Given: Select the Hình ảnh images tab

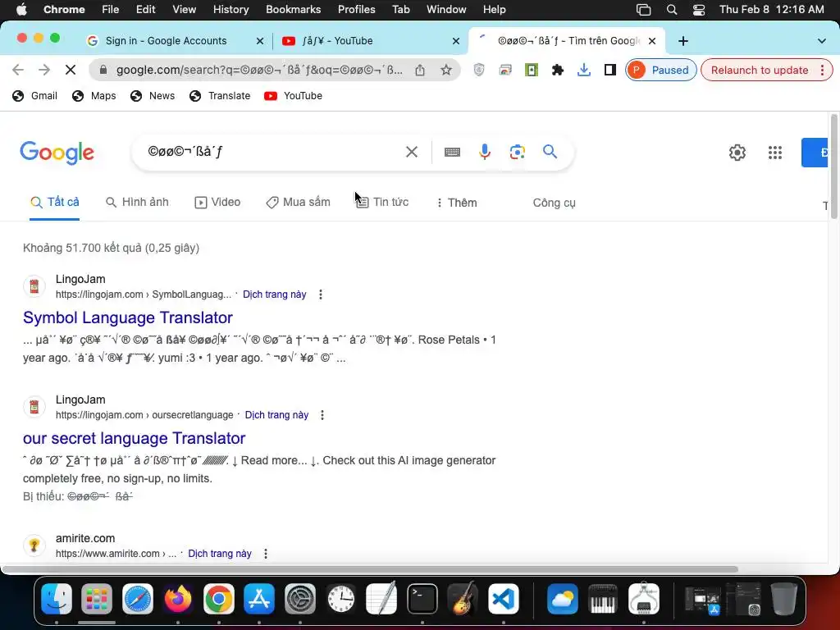Looking at the screenshot, I should click(137, 202).
